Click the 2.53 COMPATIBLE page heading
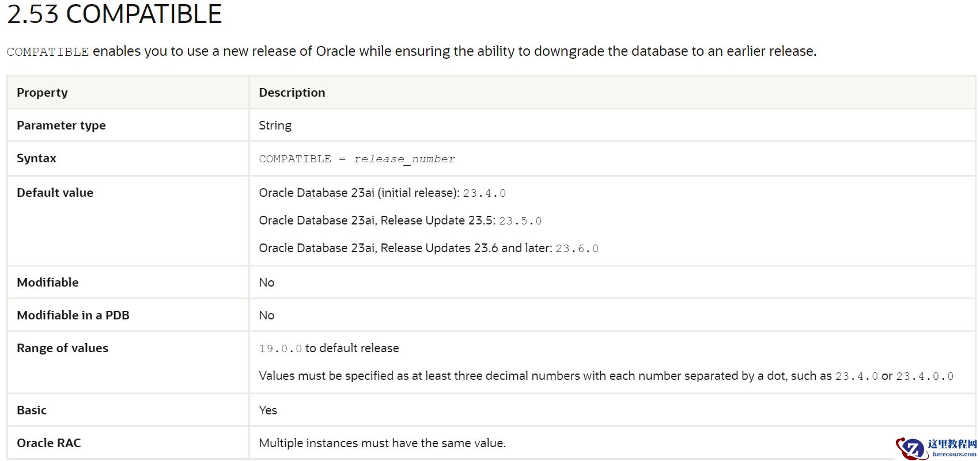Screen dimensions: 980x461 [114, 14]
